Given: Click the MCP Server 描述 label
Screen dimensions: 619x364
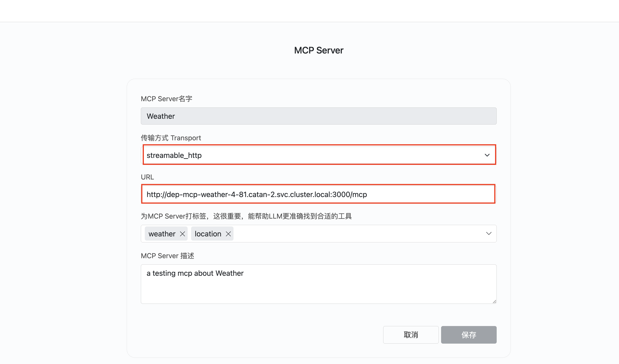Looking at the screenshot, I should point(167,256).
